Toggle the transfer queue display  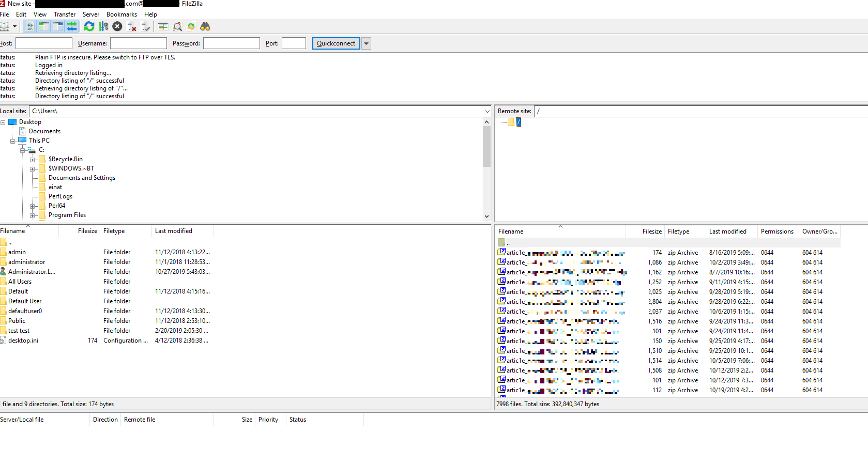point(72,26)
